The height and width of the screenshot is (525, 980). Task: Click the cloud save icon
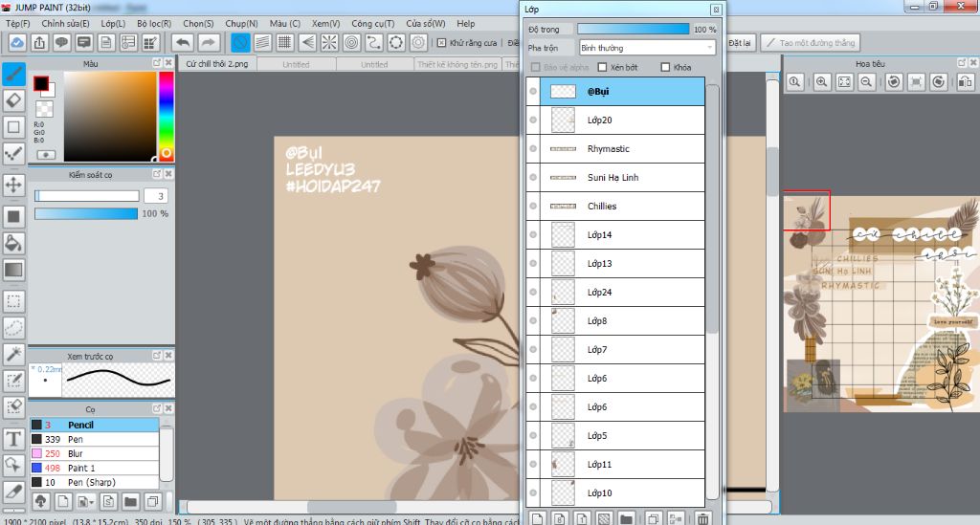click(x=17, y=42)
